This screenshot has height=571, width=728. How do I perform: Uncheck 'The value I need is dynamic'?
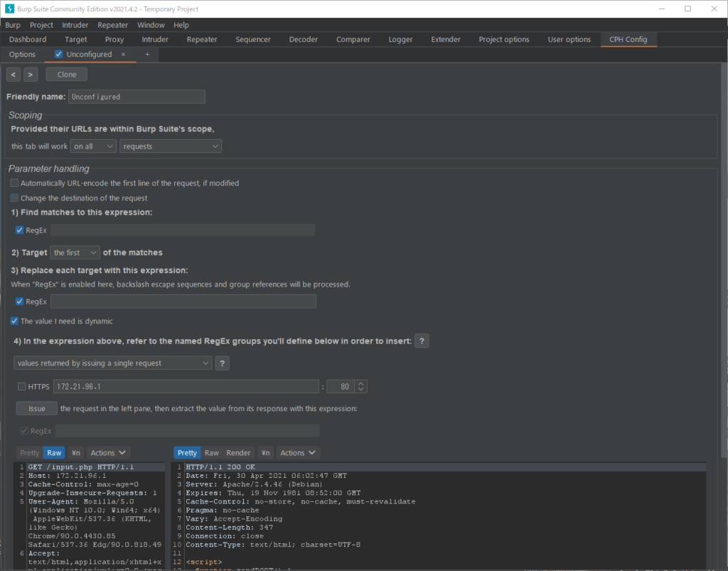(x=14, y=320)
